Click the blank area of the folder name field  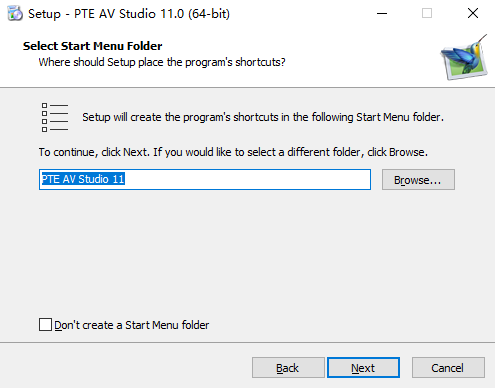click(x=247, y=179)
